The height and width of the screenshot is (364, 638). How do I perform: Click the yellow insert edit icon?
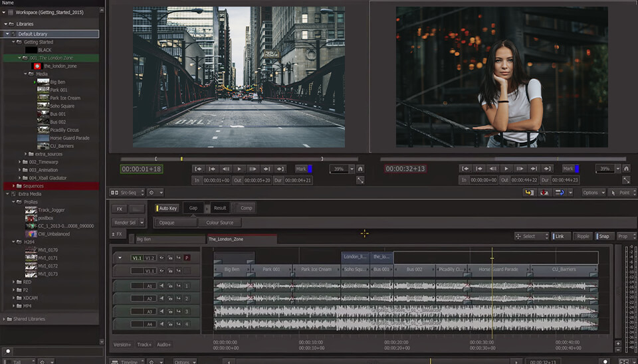pyautogui.click(x=529, y=193)
